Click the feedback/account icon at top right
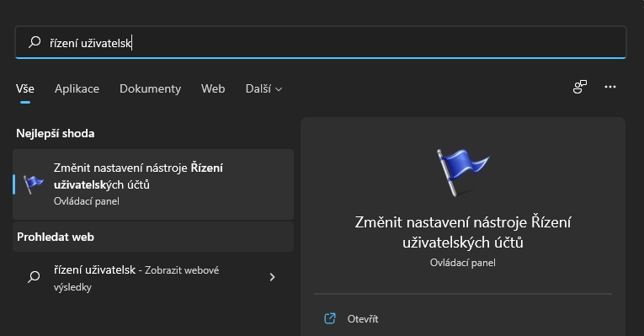 click(579, 87)
